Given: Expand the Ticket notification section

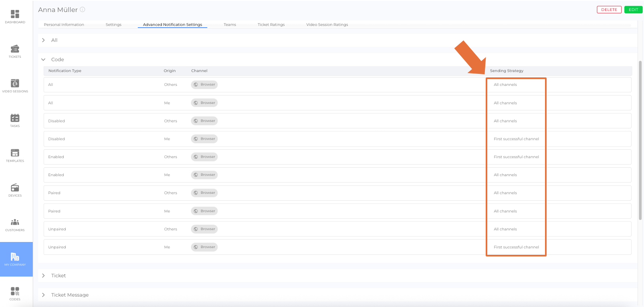Looking at the screenshot, I should click(44, 276).
